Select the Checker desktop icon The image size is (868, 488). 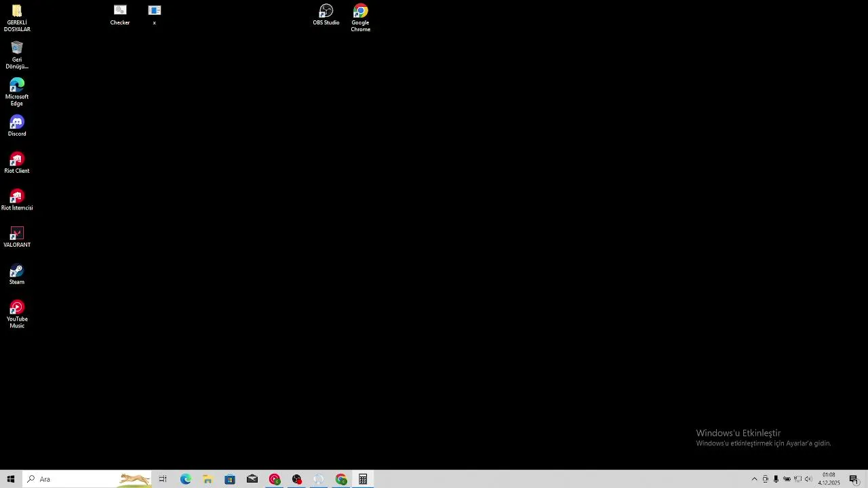point(120,15)
